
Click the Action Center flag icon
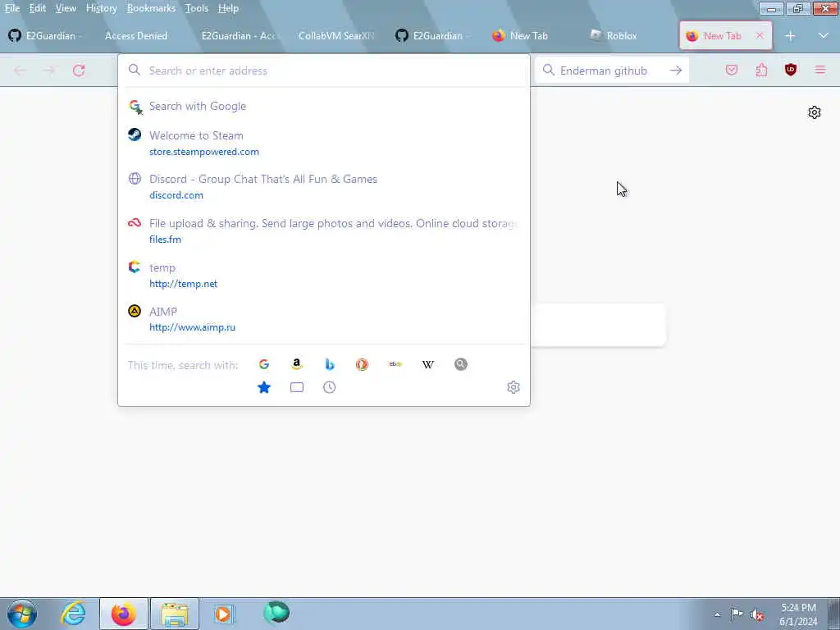click(x=737, y=614)
